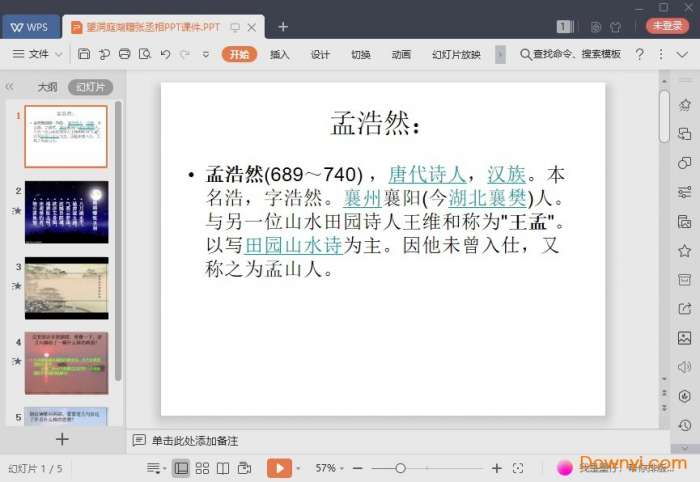Select the 幻灯片放映 ribbon tab
This screenshot has width=700, height=482.
[x=456, y=54]
